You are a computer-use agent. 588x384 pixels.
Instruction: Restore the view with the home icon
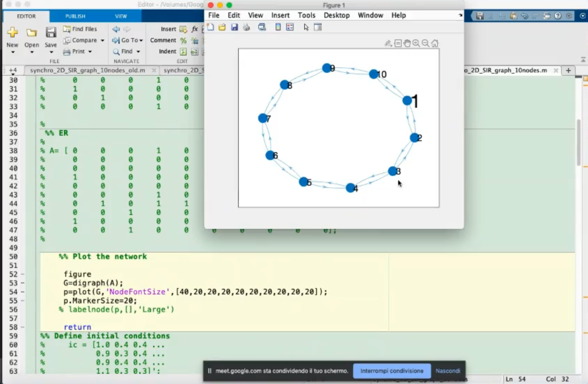[434, 43]
